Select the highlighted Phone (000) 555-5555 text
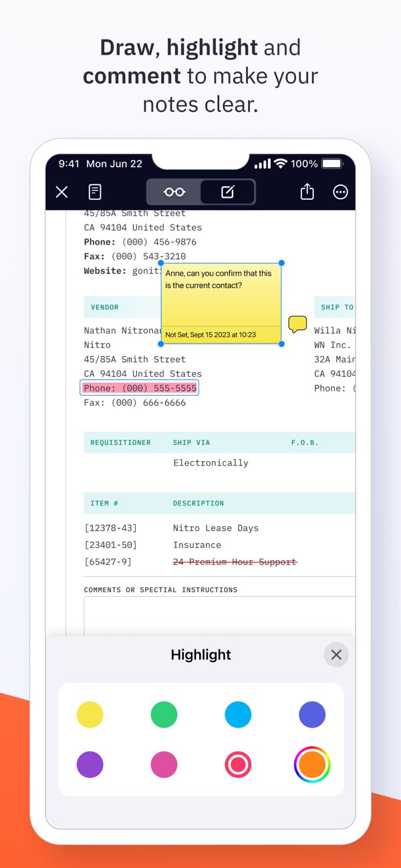Viewport: 401px width, 868px height. coord(140,388)
